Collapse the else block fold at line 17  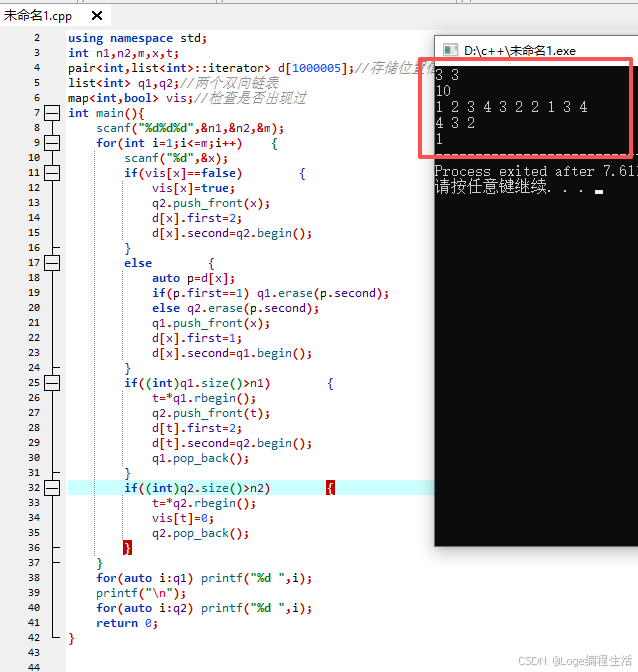(52, 263)
